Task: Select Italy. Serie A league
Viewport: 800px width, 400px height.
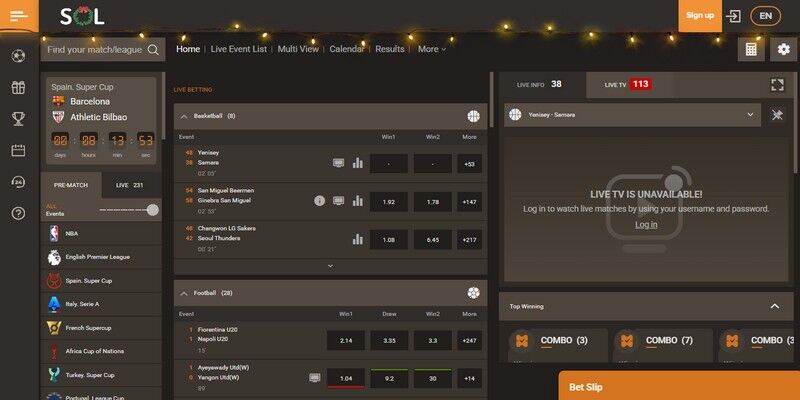Action: click(101, 304)
